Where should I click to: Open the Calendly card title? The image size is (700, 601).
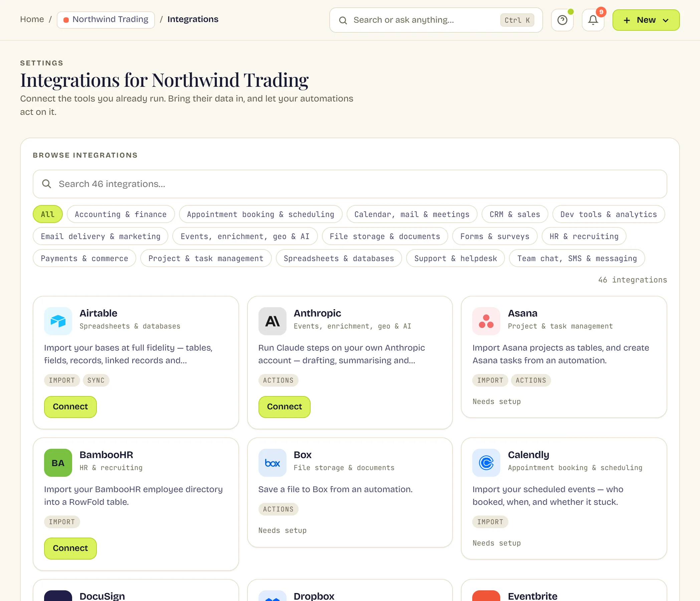click(528, 455)
